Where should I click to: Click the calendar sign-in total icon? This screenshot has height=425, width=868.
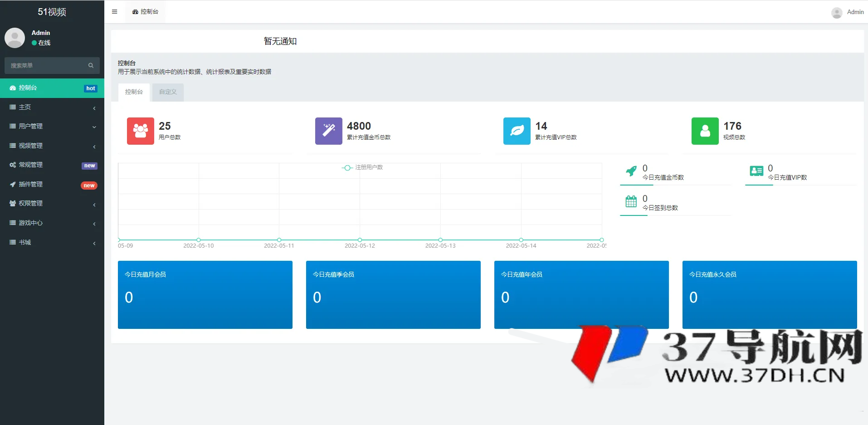click(631, 201)
